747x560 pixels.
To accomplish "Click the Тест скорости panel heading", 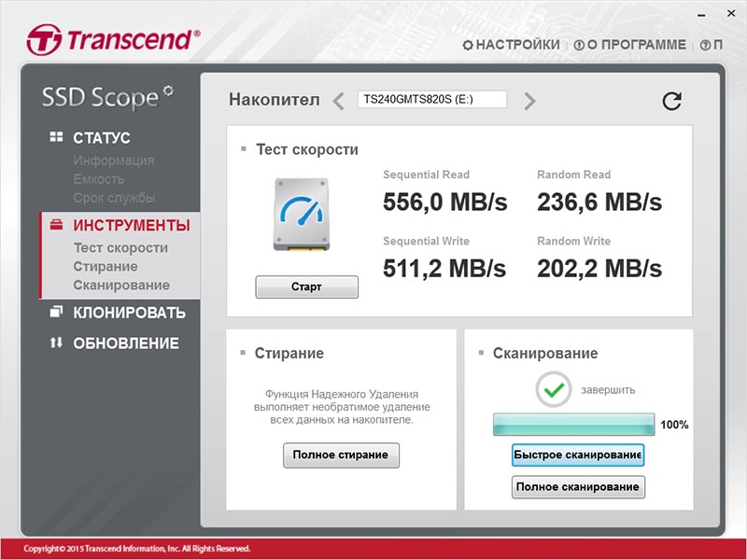I will pyautogui.click(x=307, y=149).
